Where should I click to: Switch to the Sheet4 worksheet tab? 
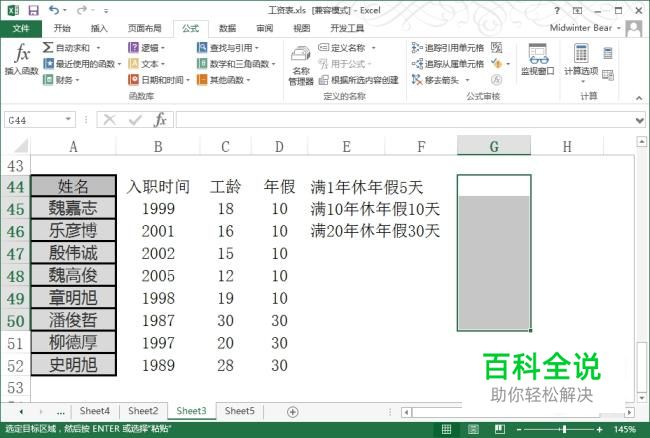pos(95,411)
